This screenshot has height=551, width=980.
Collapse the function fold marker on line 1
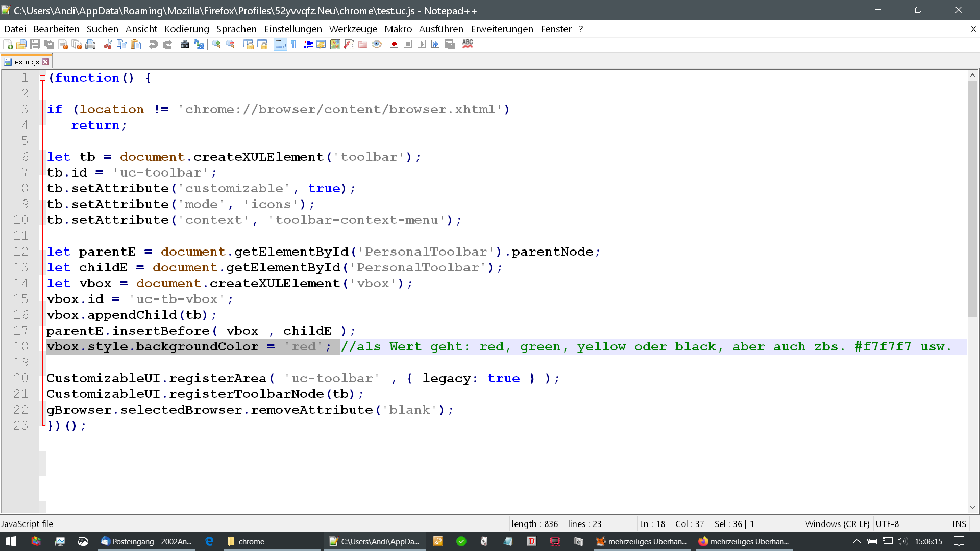coord(43,78)
